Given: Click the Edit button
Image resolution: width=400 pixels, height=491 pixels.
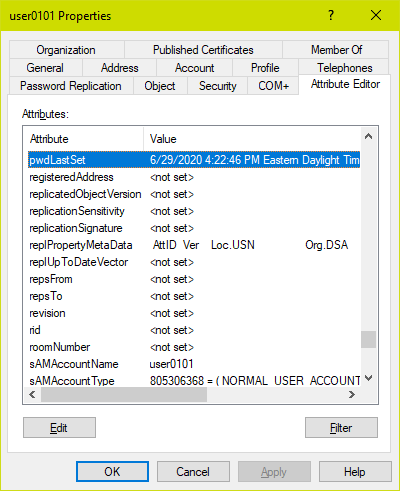Looking at the screenshot, I should (x=59, y=428).
